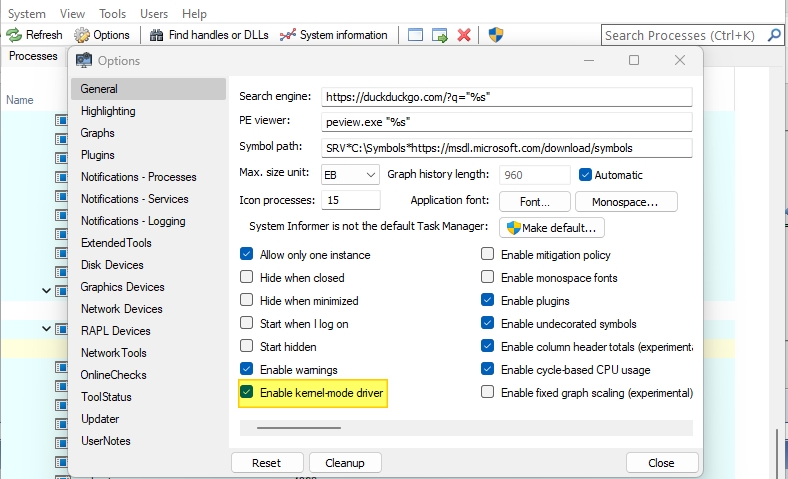Open OnlineChecks section
Viewport: 788px width, 479px height.
pyautogui.click(x=148, y=375)
